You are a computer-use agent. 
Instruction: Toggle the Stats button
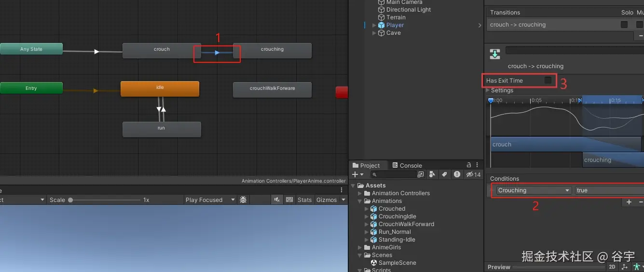[304, 200]
